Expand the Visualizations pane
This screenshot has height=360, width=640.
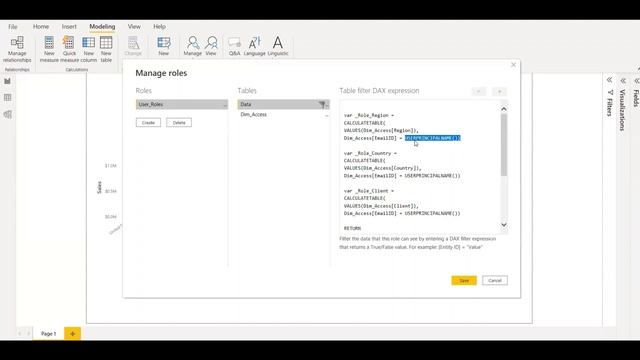point(623,81)
